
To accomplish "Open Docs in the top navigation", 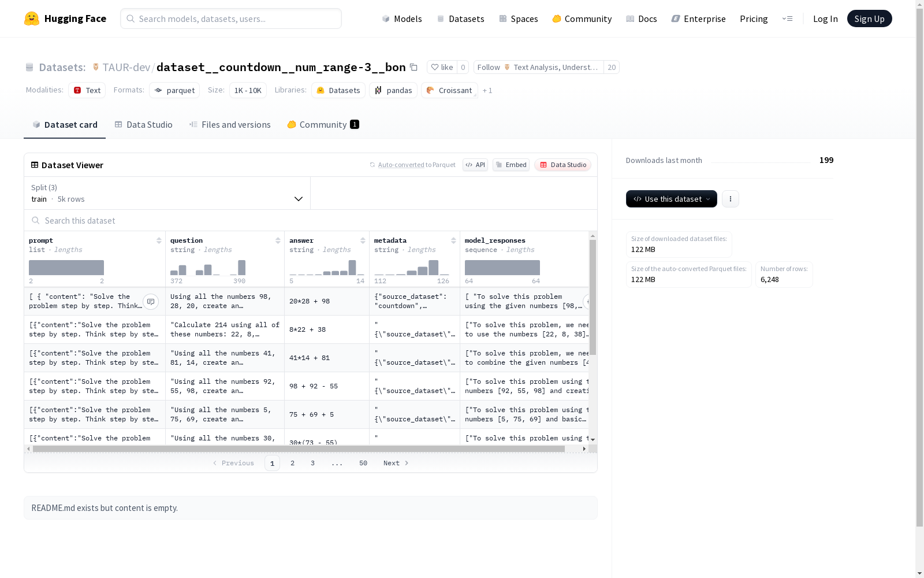I will [x=642, y=18].
